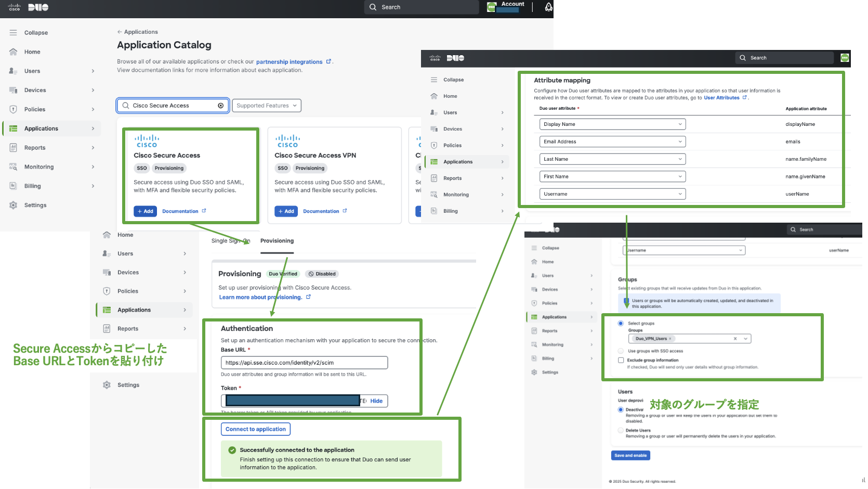
Task: Expand Users submenu in Application Catalog sidebar
Action: (93, 71)
